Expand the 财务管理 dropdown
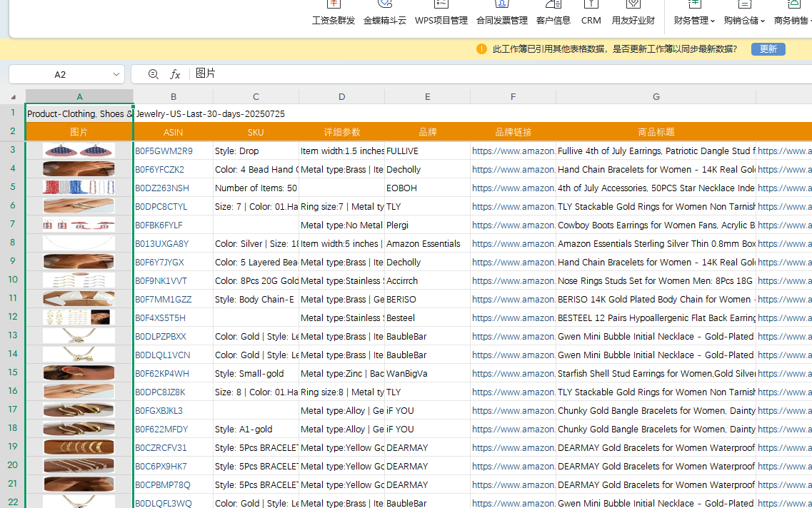Image resolution: width=812 pixels, height=508 pixels. click(694, 20)
